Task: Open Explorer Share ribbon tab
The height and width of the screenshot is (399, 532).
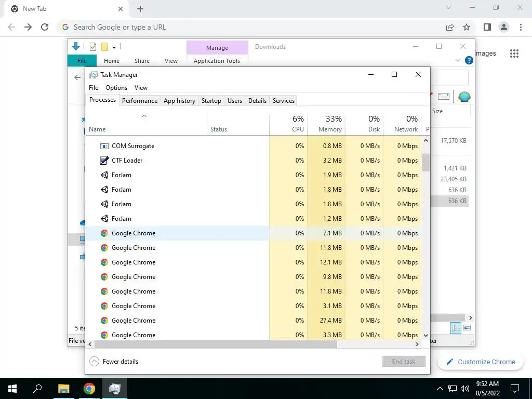Action: pyautogui.click(x=142, y=61)
